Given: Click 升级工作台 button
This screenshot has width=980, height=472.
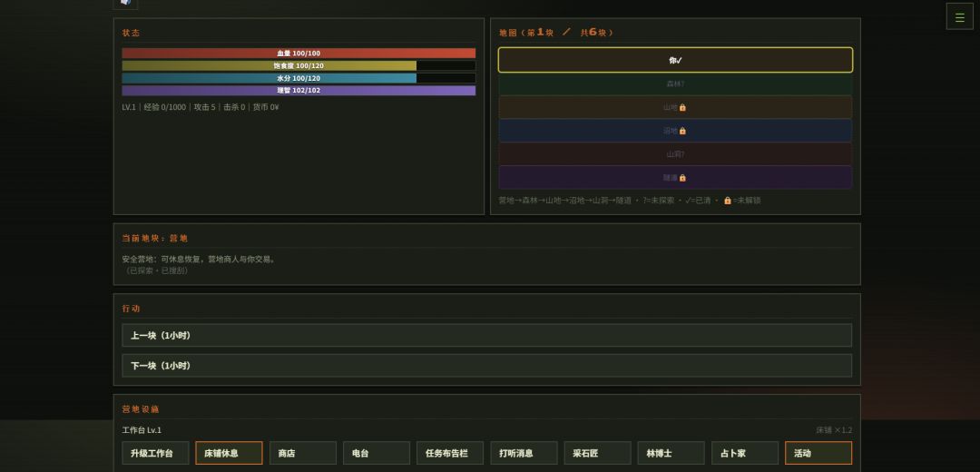Looking at the screenshot, I should tap(156, 453).
